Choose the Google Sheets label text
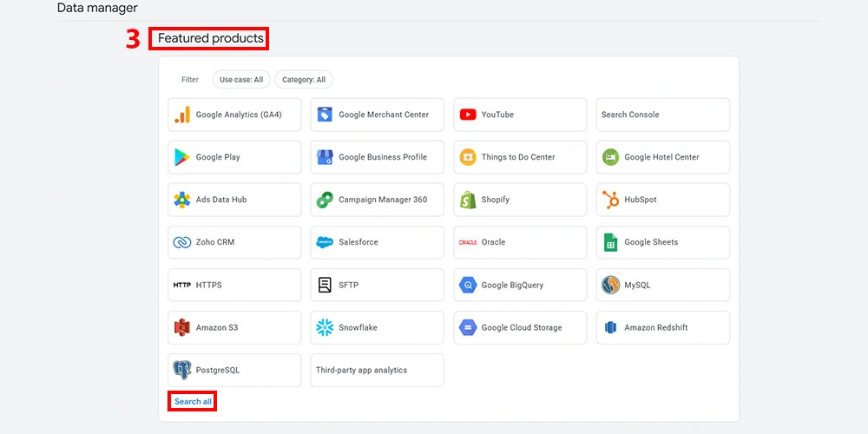This screenshot has height=434, width=868. pyautogui.click(x=651, y=242)
